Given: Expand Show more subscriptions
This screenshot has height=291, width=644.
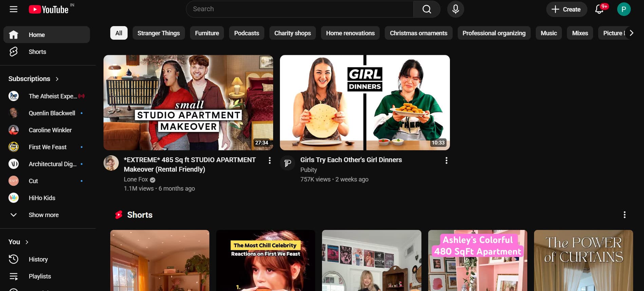Looking at the screenshot, I should pos(43,215).
